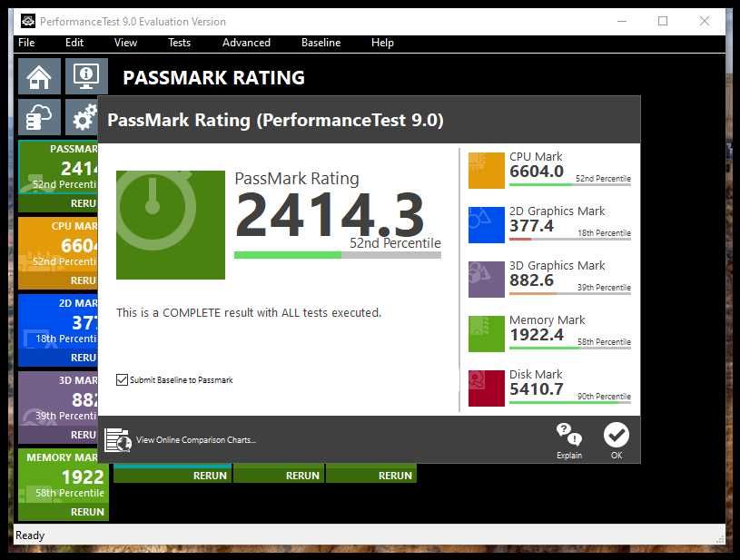Click the green Memory Mark icon
The width and height of the screenshot is (740, 560).
(x=486, y=334)
